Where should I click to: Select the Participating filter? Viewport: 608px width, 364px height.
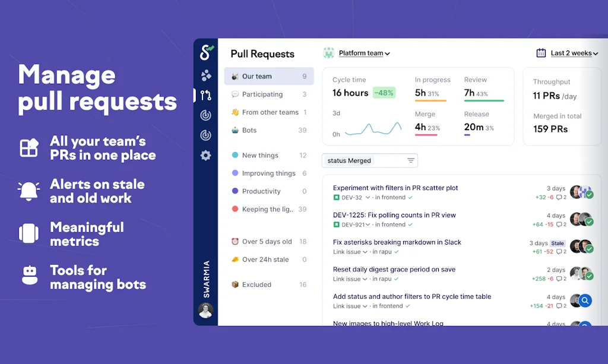pyautogui.click(x=269, y=94)
